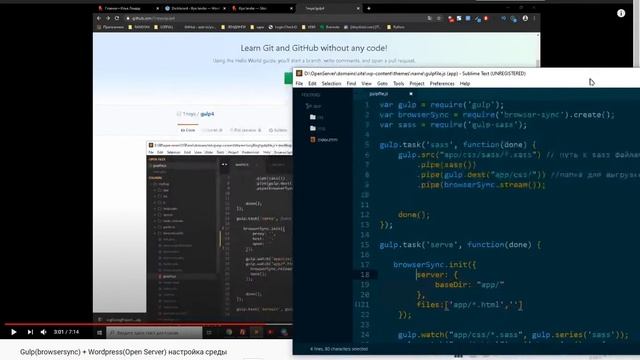Open Chrome profile avatar icon

click(525, 18)
